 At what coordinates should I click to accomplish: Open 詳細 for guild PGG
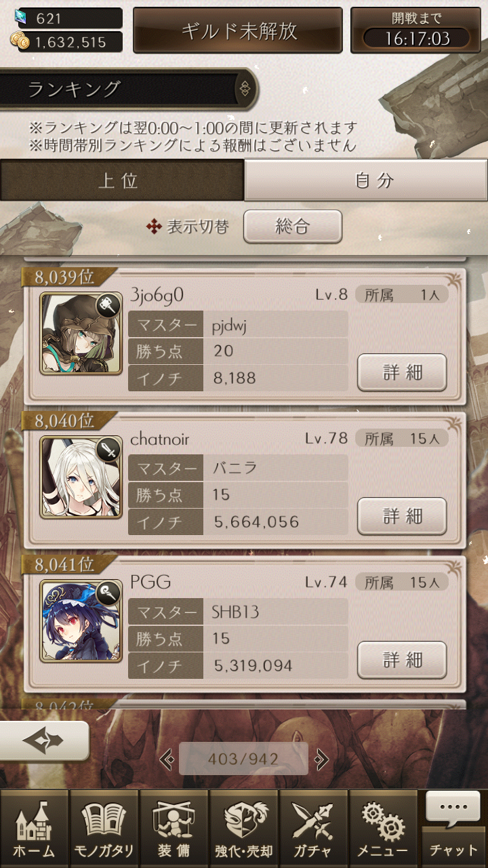click(402, 660)
